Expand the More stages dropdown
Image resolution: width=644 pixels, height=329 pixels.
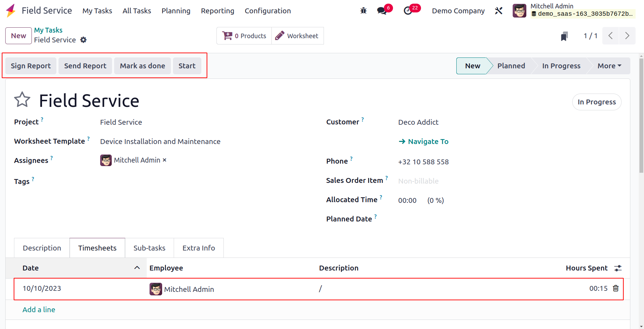tap(609, 66)
